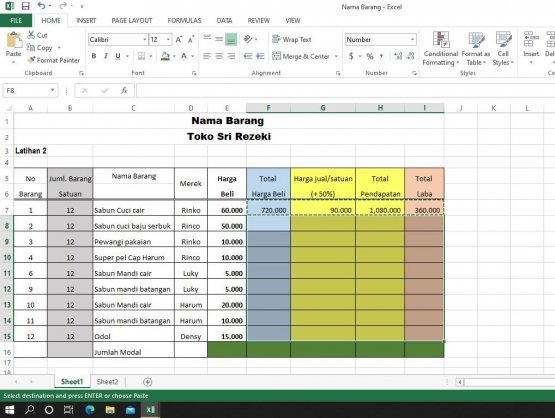Expand the Name Box dropdown arrow
The height and width of the screenshot is (418, 555).
(x=52, y=90)
